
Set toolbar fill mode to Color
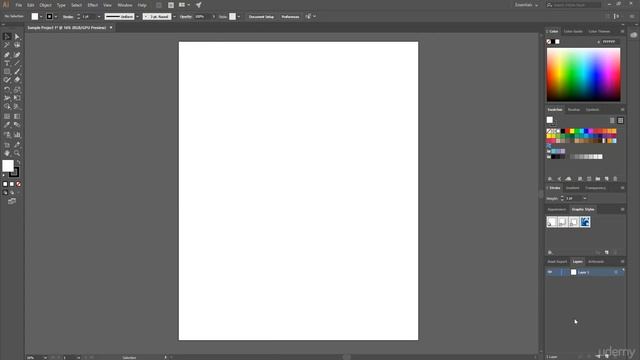5,184
